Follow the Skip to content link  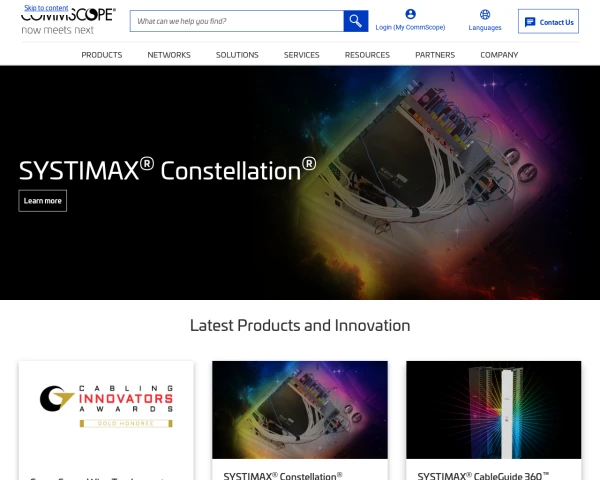click(x=46, y=8)
